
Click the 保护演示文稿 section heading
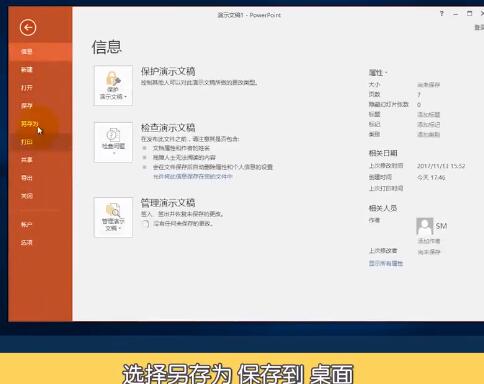(168, 71)
